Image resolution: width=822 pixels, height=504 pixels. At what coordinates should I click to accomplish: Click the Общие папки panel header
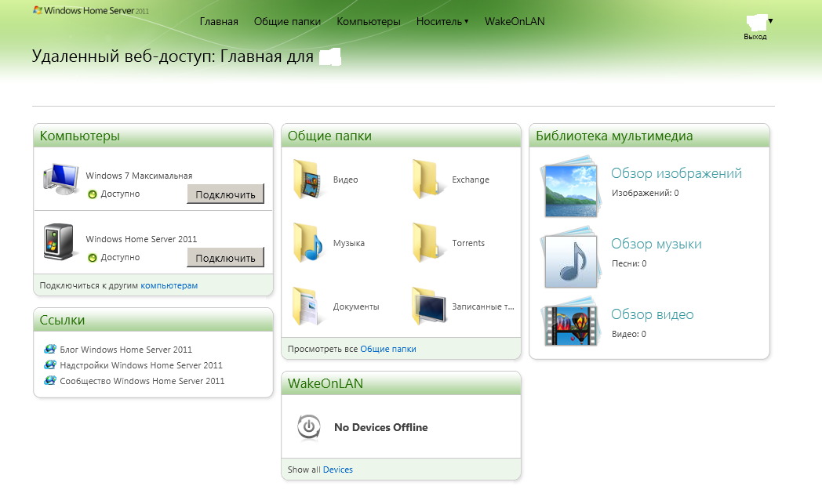coord(401,136)
